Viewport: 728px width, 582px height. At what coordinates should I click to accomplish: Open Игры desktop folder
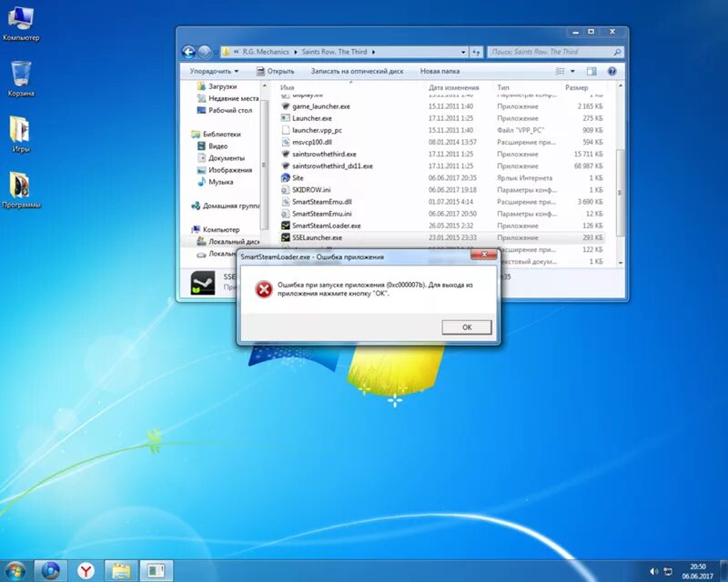point(20,135)
